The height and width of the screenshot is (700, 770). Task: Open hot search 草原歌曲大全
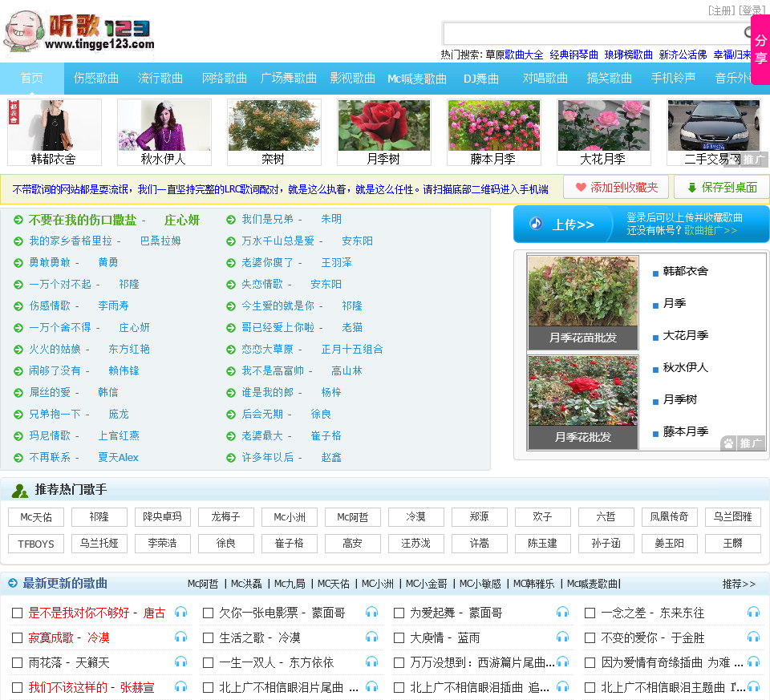(x=514, y=55)
